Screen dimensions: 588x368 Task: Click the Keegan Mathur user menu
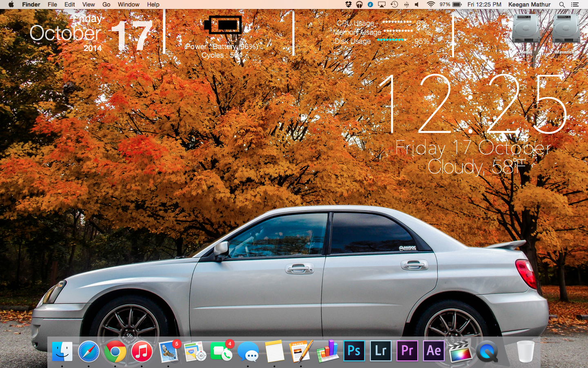point(530,4)
